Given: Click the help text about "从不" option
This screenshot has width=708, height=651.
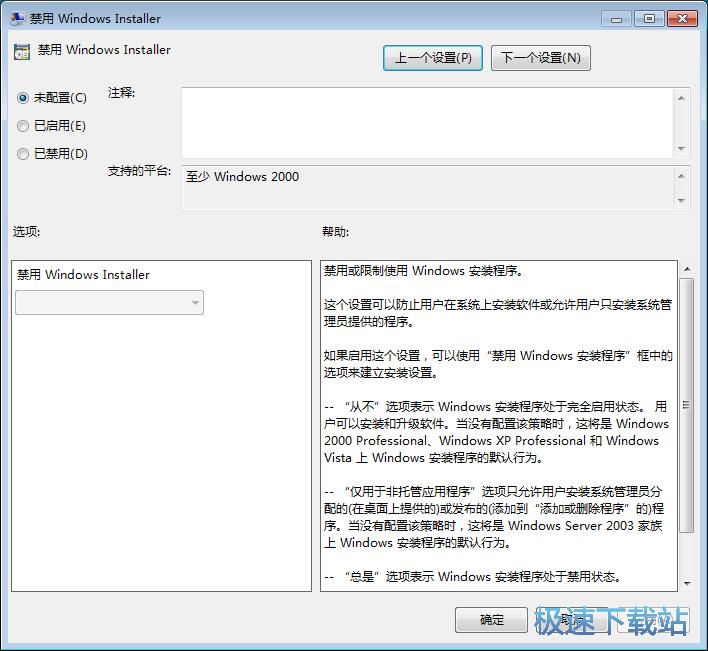Looking at the screenshot, I should point(496,432).
